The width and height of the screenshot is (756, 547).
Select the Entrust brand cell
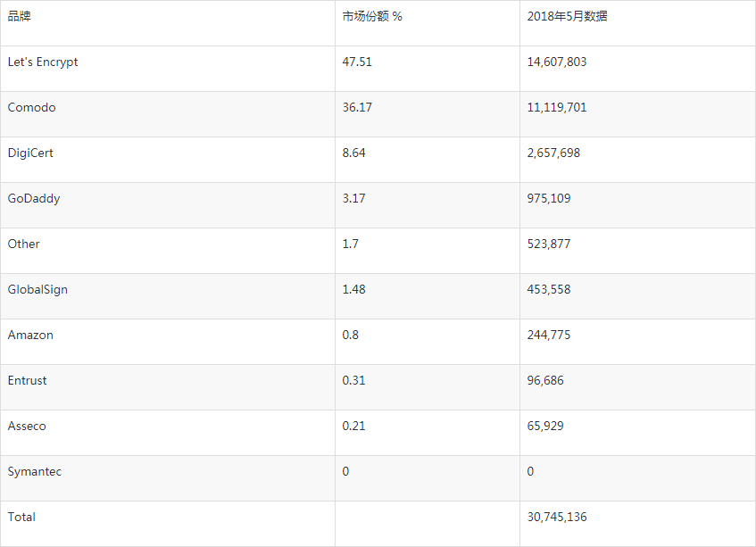point(28,381)
